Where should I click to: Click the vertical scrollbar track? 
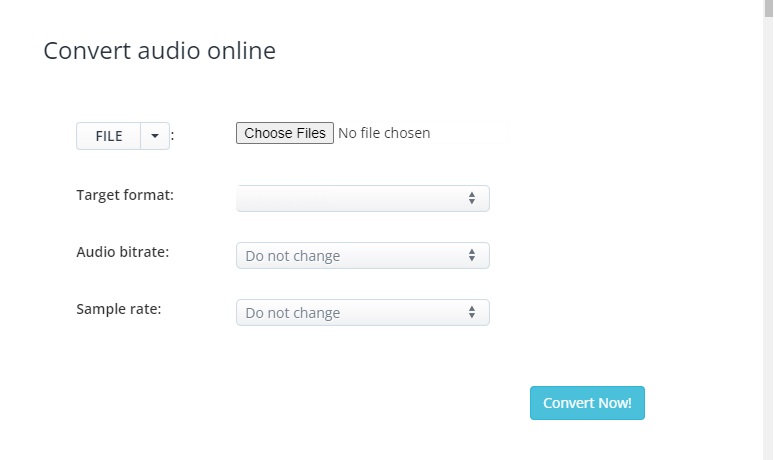pos(767,250)
